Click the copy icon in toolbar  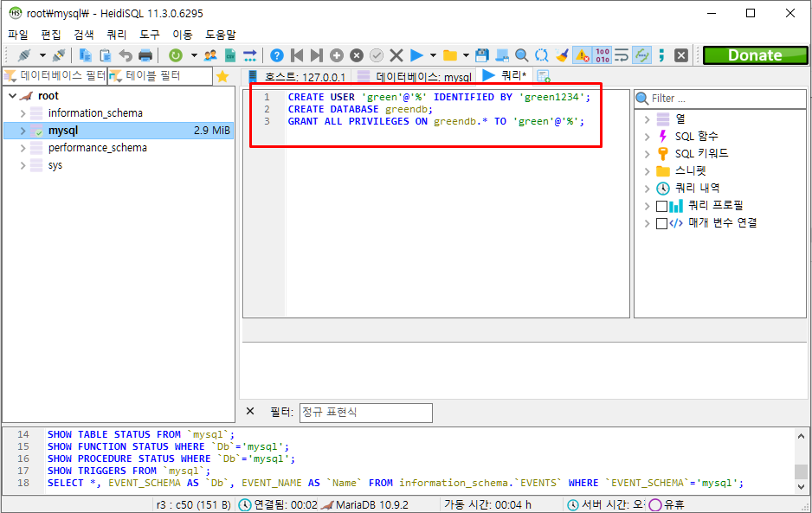[86, 55]
